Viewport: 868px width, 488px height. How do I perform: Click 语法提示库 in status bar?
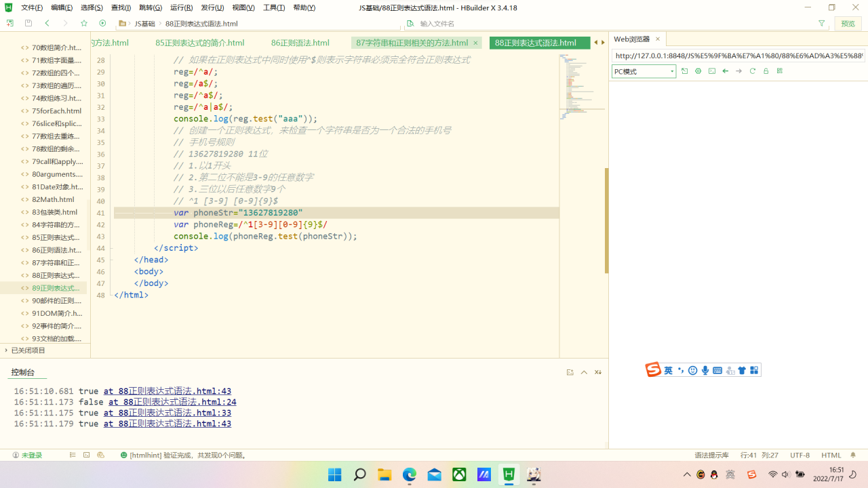point(711,455)
